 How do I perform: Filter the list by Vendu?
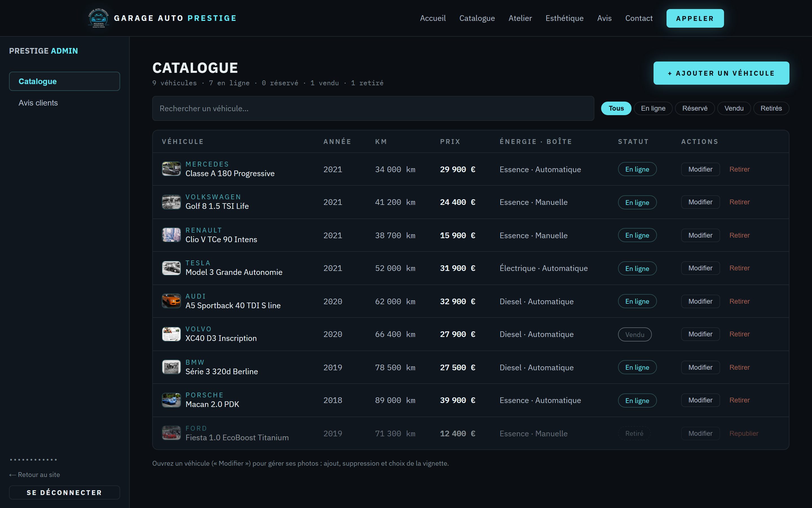[734, 108]
